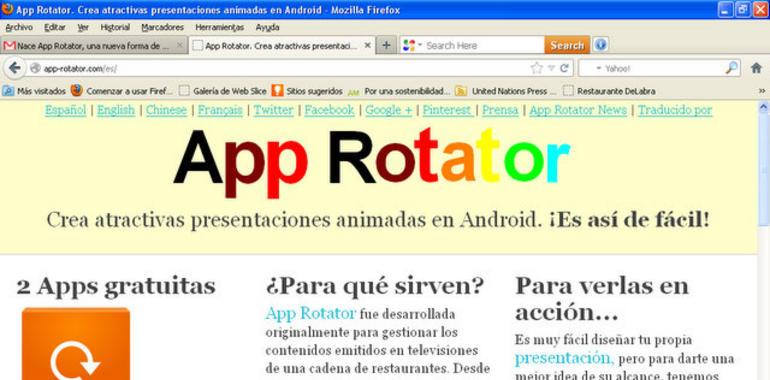The height and width of the screenshot is (380, 770).
Task: Open Comenzar a usar Firefox bookmark
Action: pos(122,91)
